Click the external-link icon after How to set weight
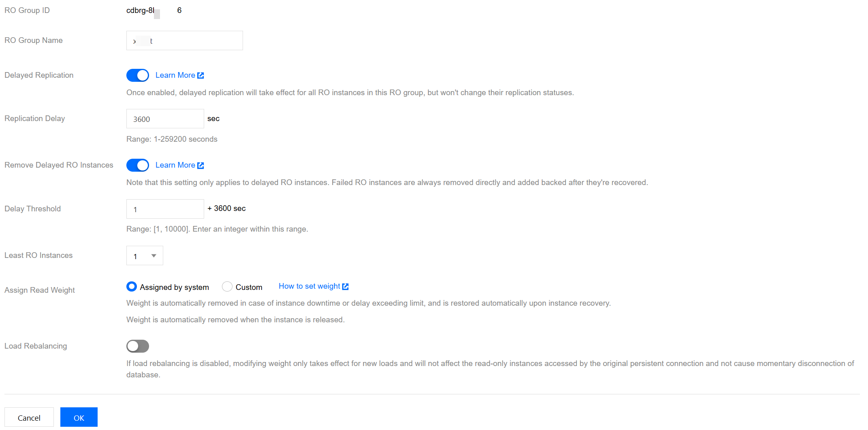The width and height of the screenshot is (868, 430). pos(345,287)
